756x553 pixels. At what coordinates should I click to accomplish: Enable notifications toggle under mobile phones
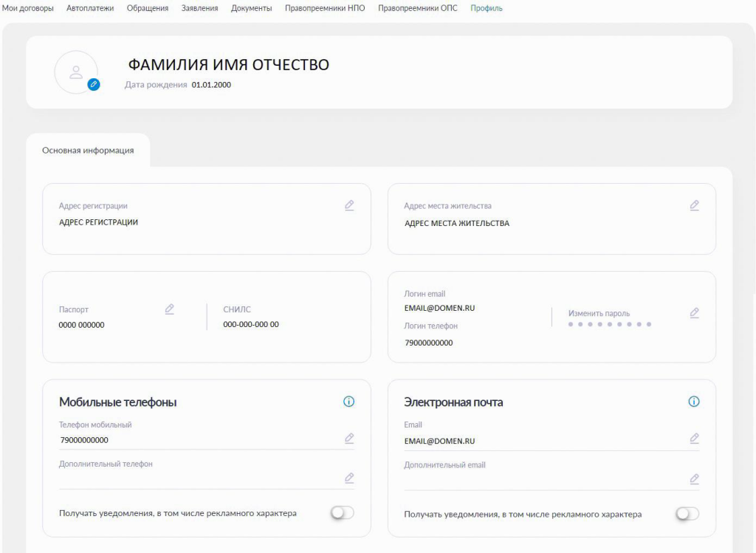pyautogui.click(x=343, y=513)
